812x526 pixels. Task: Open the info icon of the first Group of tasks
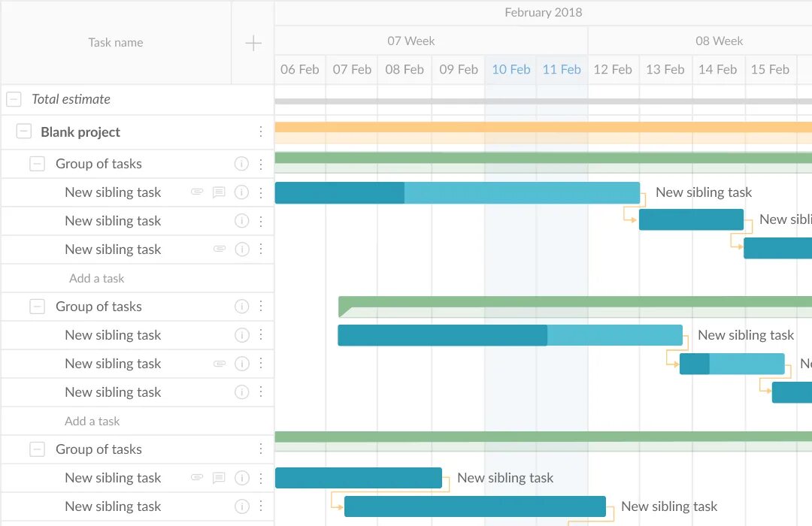(x=241, y=164)
